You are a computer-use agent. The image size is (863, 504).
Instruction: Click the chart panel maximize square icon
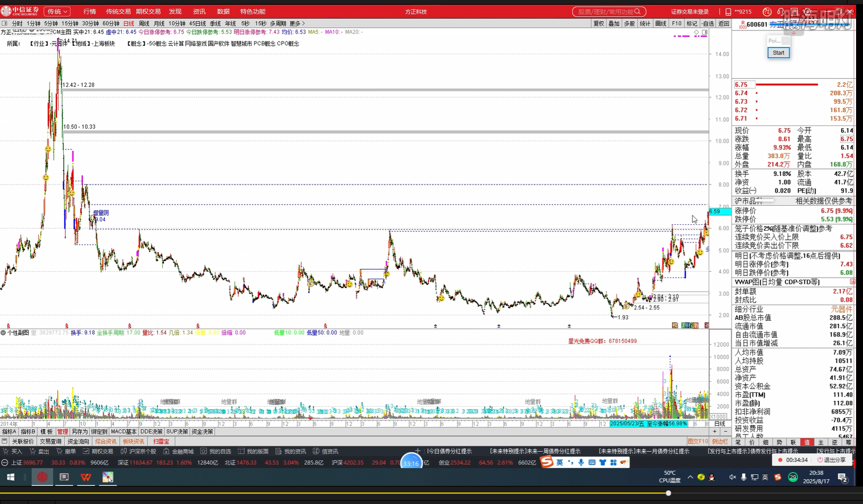tap(705, 32)
